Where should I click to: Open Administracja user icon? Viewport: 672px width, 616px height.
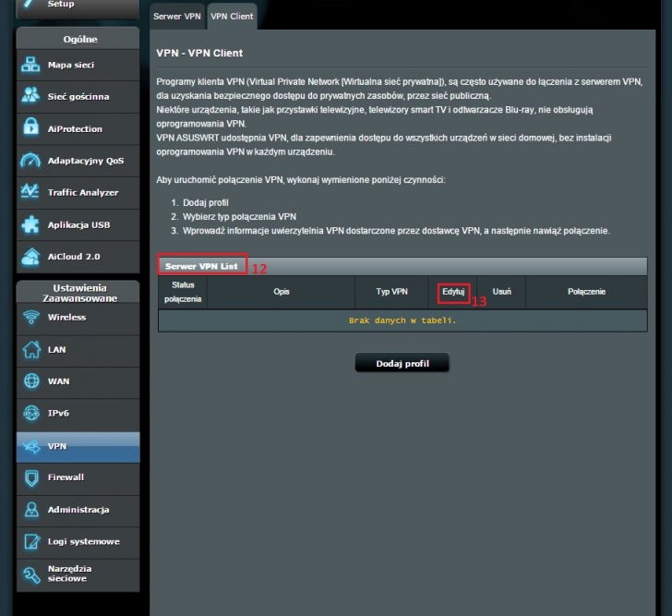(x=31, y=509)
